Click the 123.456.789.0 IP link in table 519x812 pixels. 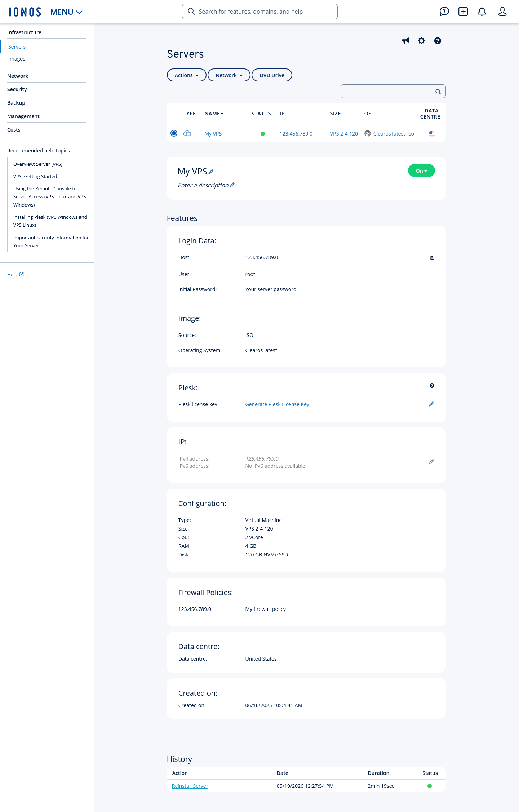[296, 134]
